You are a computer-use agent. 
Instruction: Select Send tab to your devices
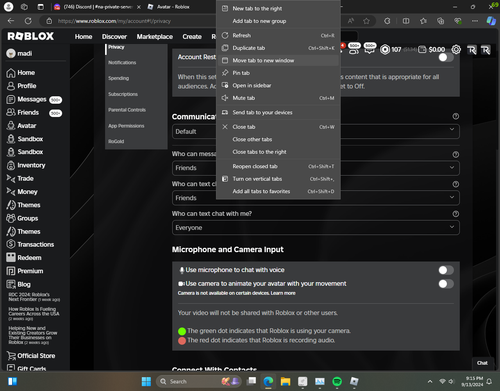click(278, 112)
